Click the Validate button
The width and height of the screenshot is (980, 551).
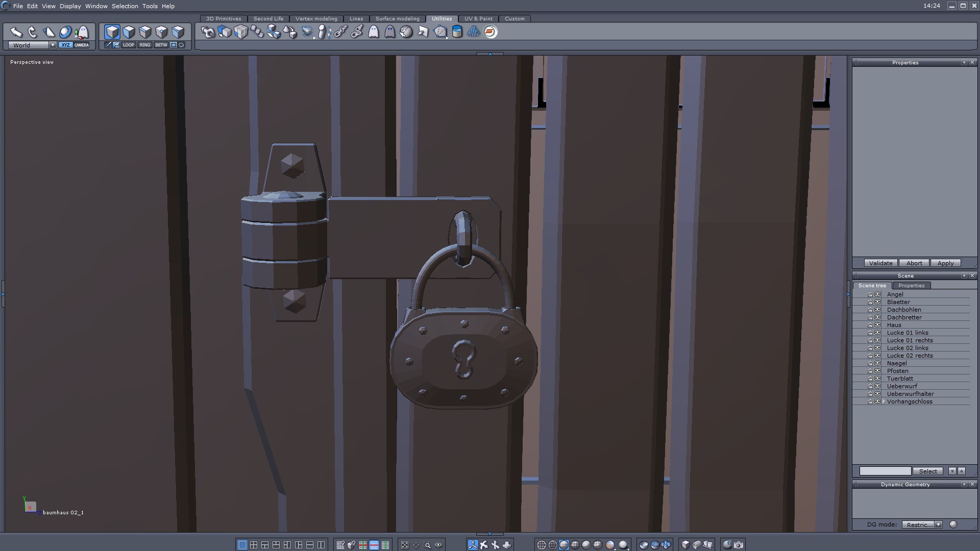pos(880,263)
